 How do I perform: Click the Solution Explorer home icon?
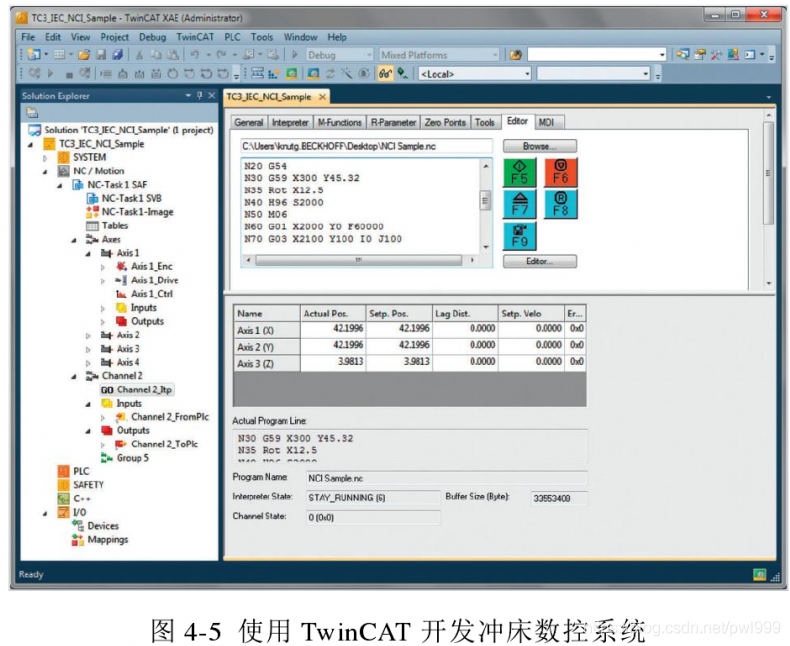(x=32, y=112)
